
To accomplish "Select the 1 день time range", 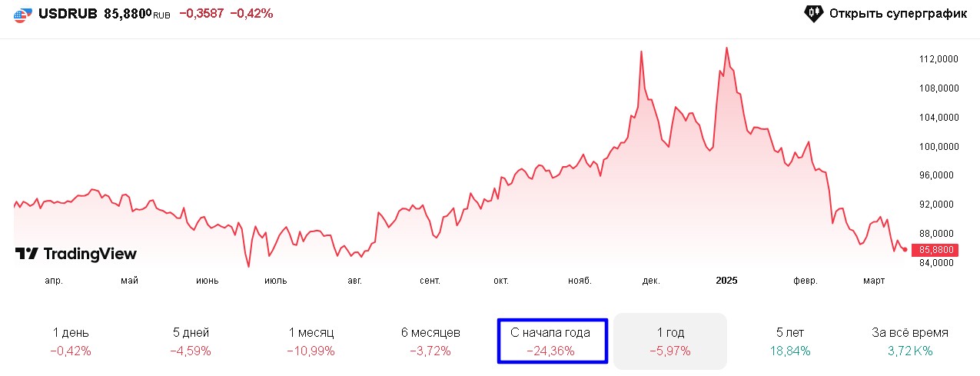I will coord(71,341).
